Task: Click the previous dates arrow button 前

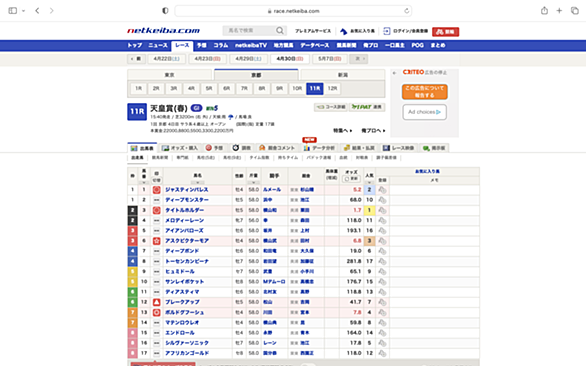Action: click(x=136, y=59)
